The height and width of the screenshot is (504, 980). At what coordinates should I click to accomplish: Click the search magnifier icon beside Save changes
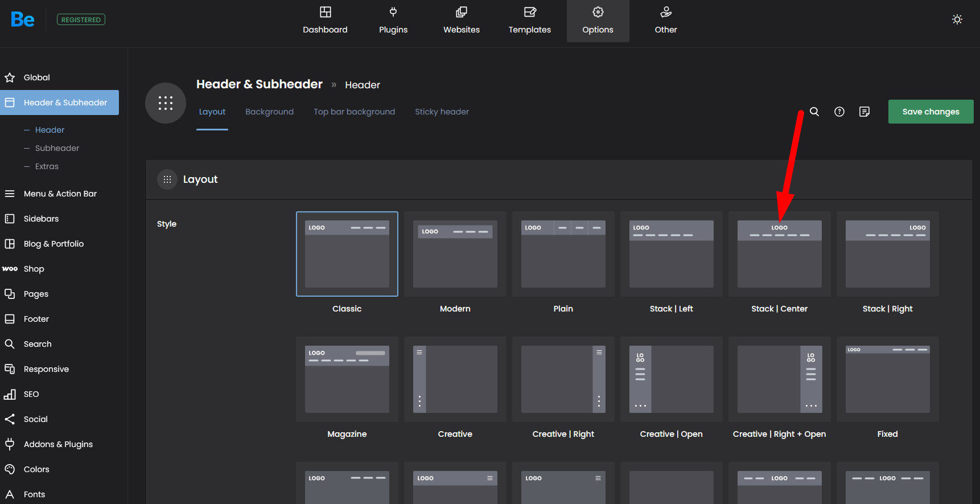coord(814,112)
